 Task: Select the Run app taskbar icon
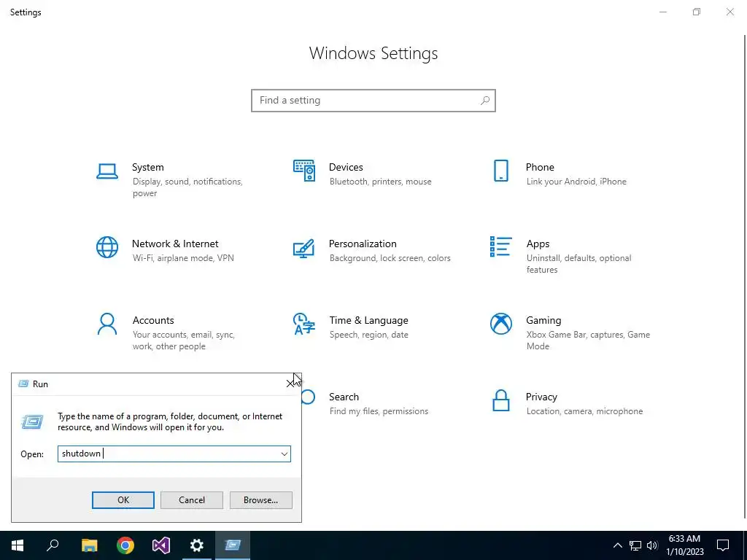(233, 545)
